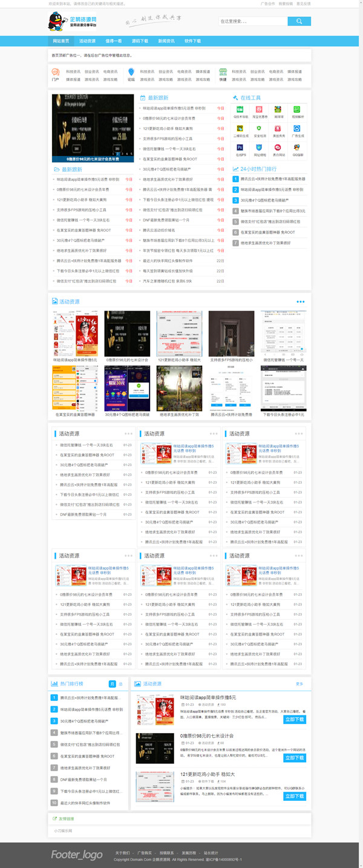Image resolution: width=363 pixels, height=868 pixels.
Task: Click the 视频解析 tool icon
Action: click(297, 110)
